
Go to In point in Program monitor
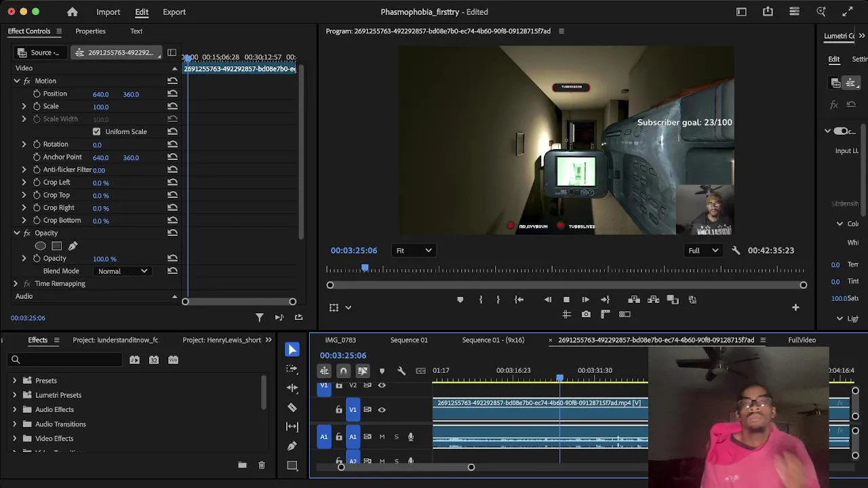519,300
